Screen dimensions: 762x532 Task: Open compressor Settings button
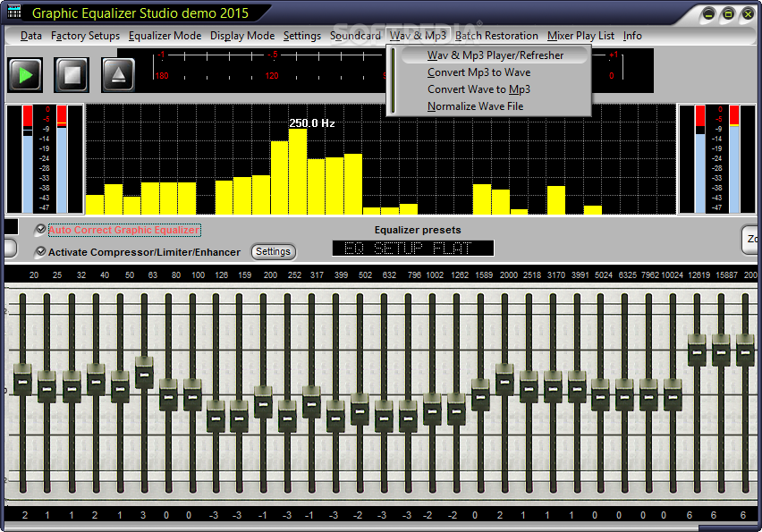[x=273, y=251]
